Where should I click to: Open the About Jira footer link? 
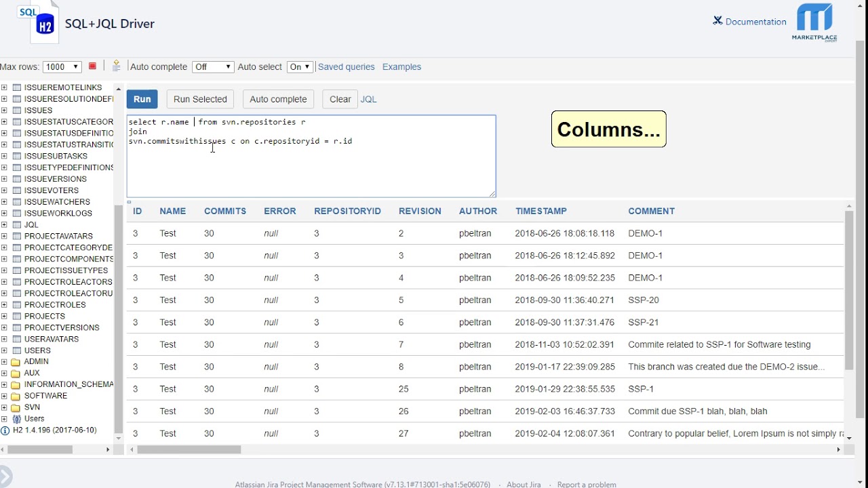click(x=524, y=484)
